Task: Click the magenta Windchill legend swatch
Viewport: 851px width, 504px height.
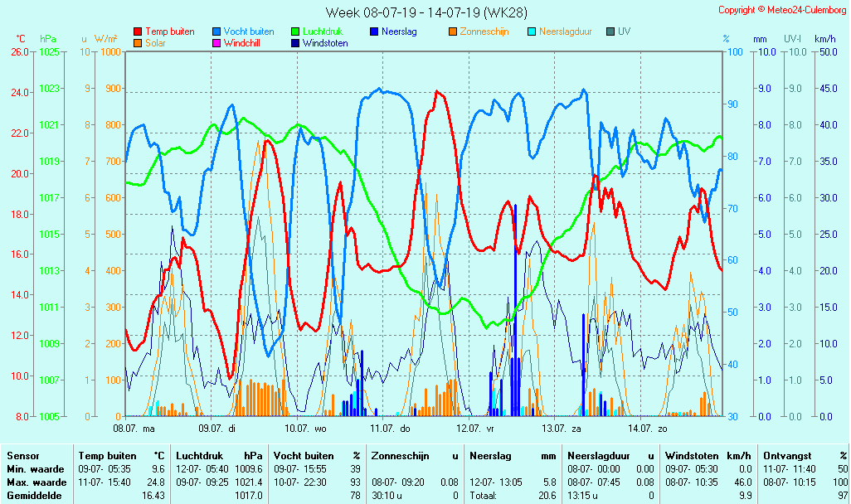Action: [216, 43]
